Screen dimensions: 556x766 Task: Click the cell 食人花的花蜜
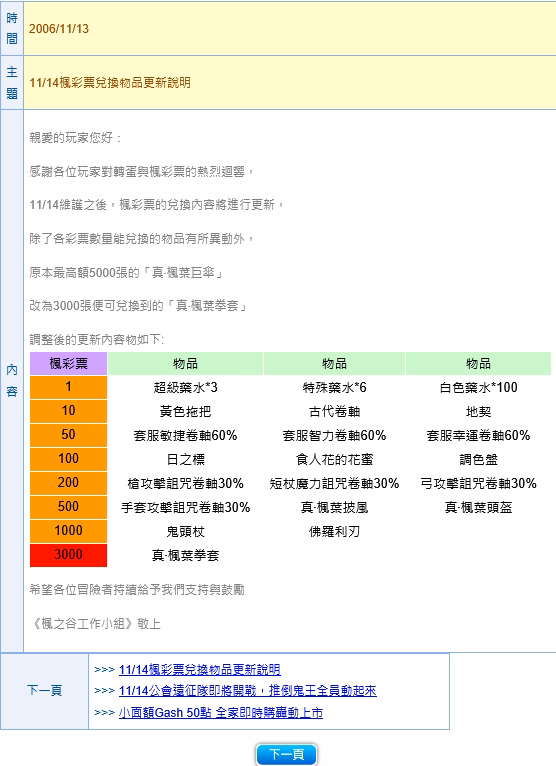[x=334, y=459]
